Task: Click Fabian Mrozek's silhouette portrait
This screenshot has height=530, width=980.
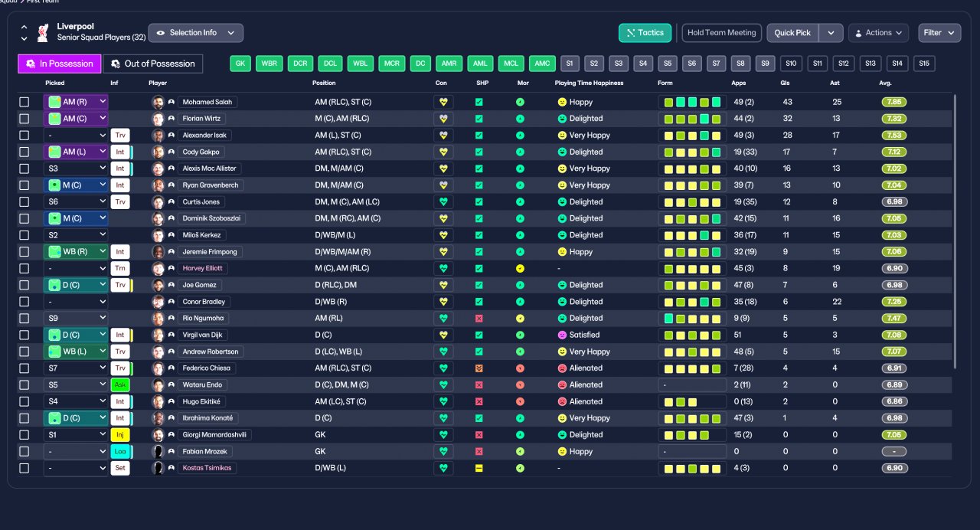Action: [x=158, y=452]
